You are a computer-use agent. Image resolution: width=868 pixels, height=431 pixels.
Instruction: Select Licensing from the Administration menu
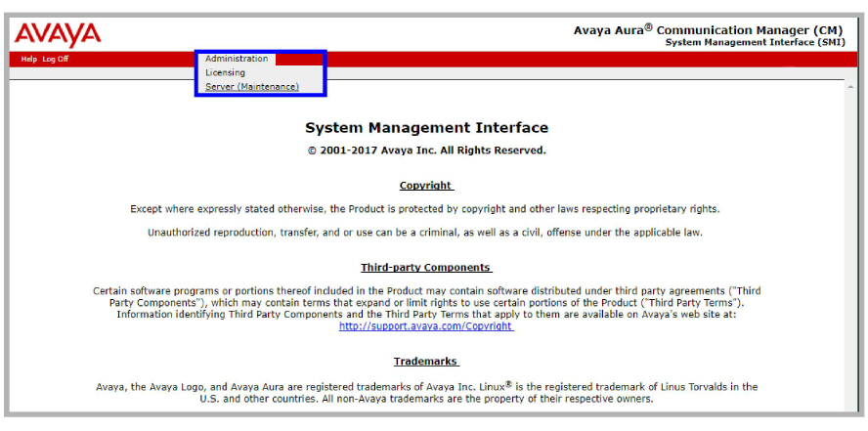(225, 72)
